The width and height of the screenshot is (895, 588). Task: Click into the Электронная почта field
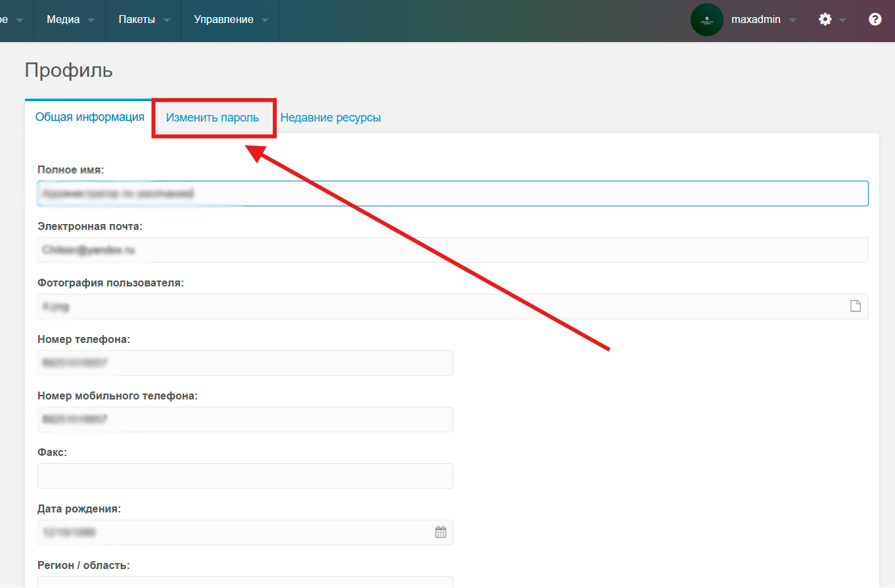(453, 250)
